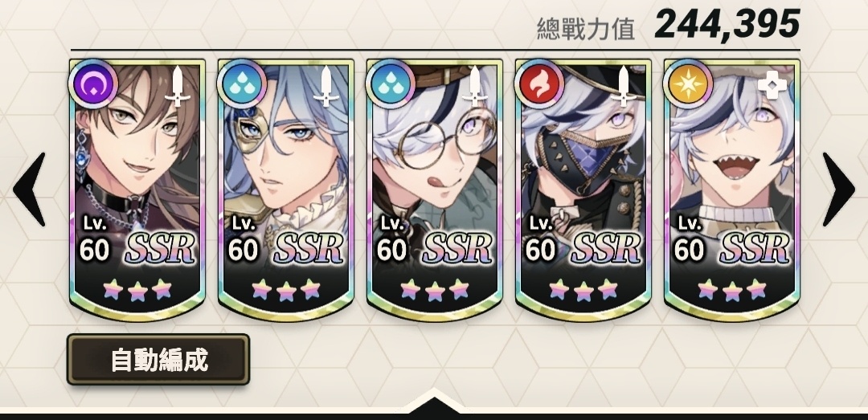
Task: Tap the purple dark element icon
Action: coord(93,84)
